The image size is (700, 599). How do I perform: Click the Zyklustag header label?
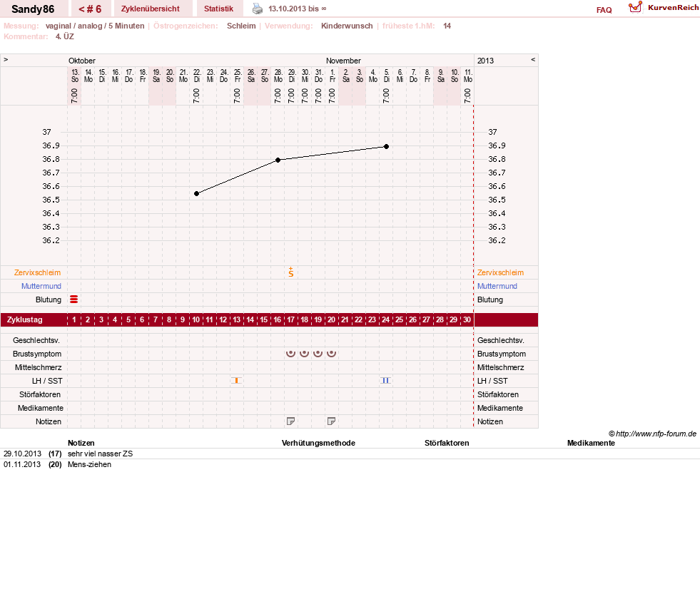tap(24, 319)
